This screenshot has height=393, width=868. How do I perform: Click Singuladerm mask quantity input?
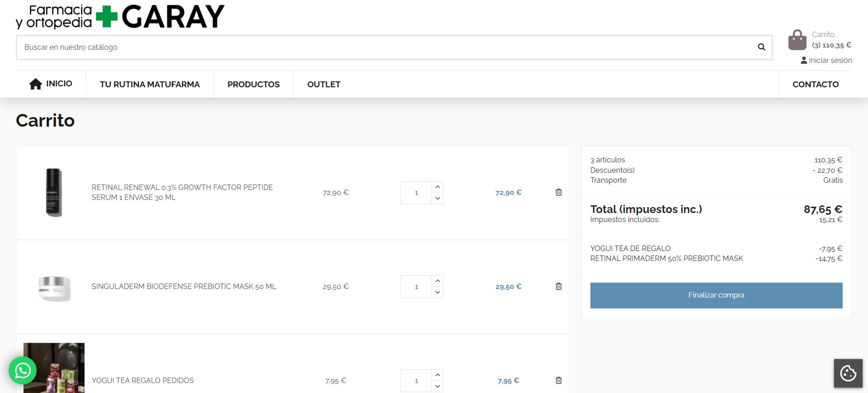(416, 287)
